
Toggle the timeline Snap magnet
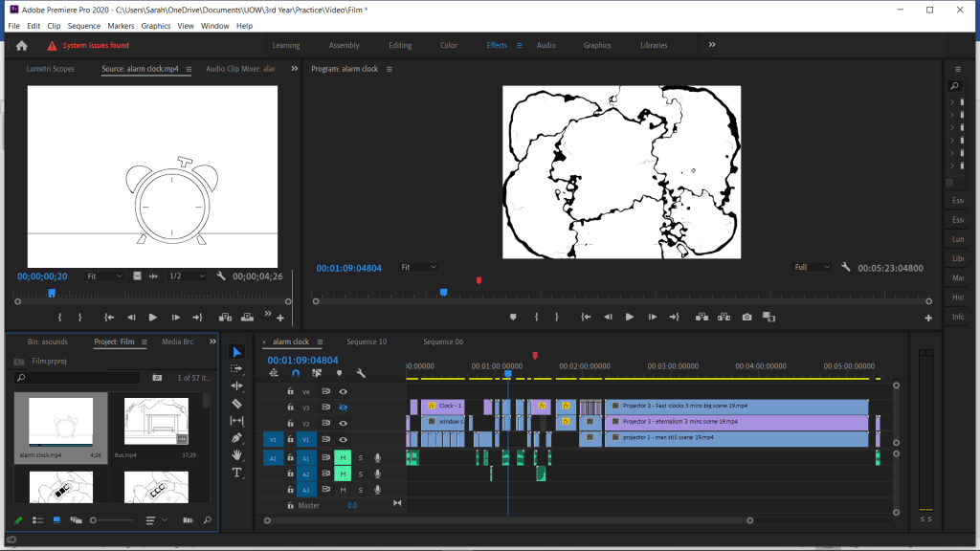296,373
